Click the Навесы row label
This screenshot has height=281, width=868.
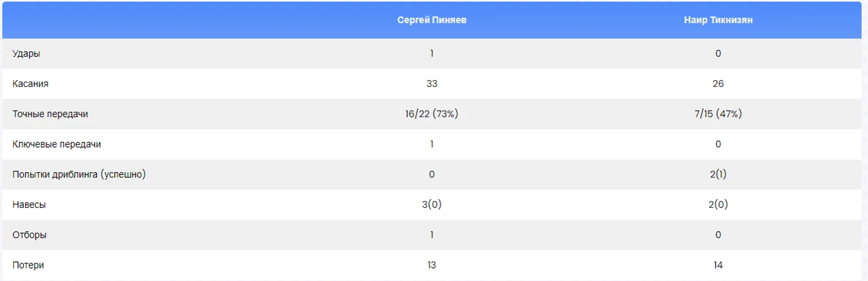point(29,205)
